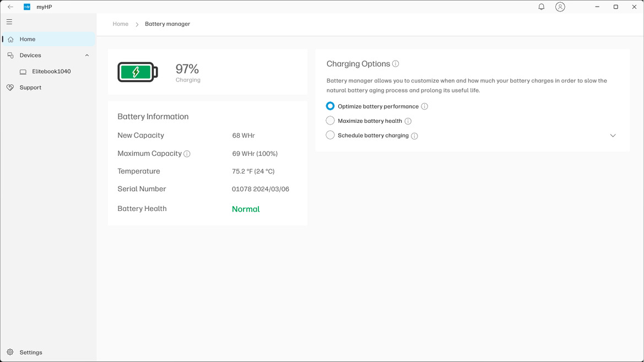Open the notifications bell
Image resolution: width=644 pixels, height=362 pixels.
point(542,7)
